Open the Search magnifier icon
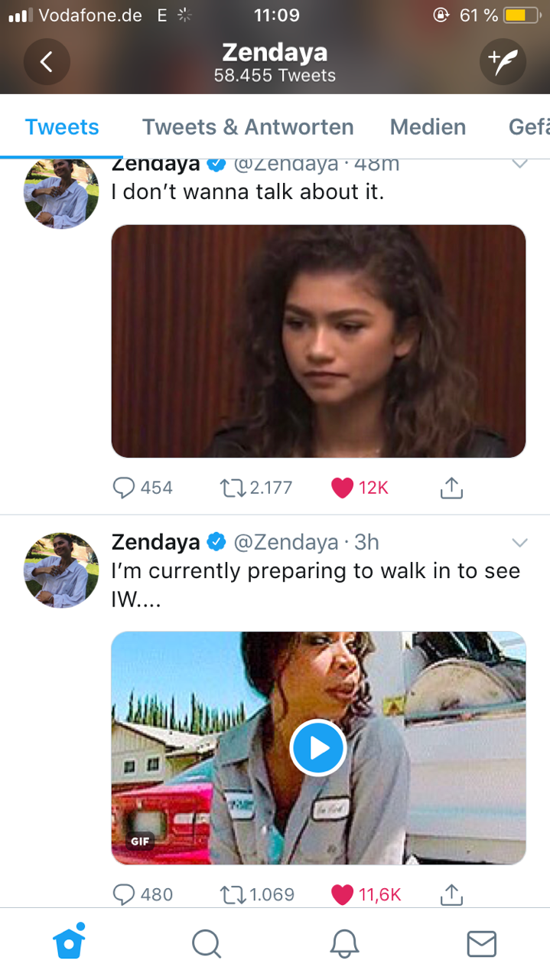 pos(206,943)
